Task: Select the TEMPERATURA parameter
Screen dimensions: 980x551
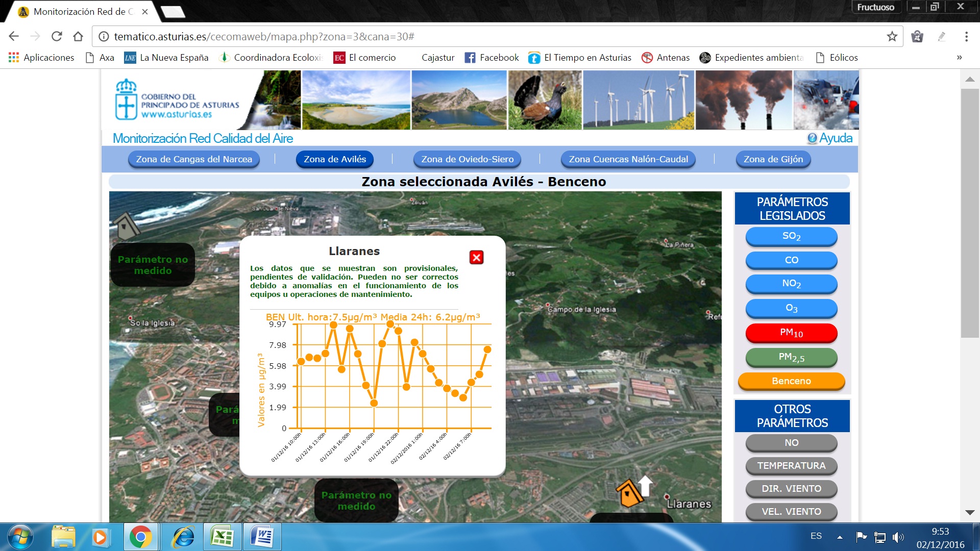Action: coord(791,465)
